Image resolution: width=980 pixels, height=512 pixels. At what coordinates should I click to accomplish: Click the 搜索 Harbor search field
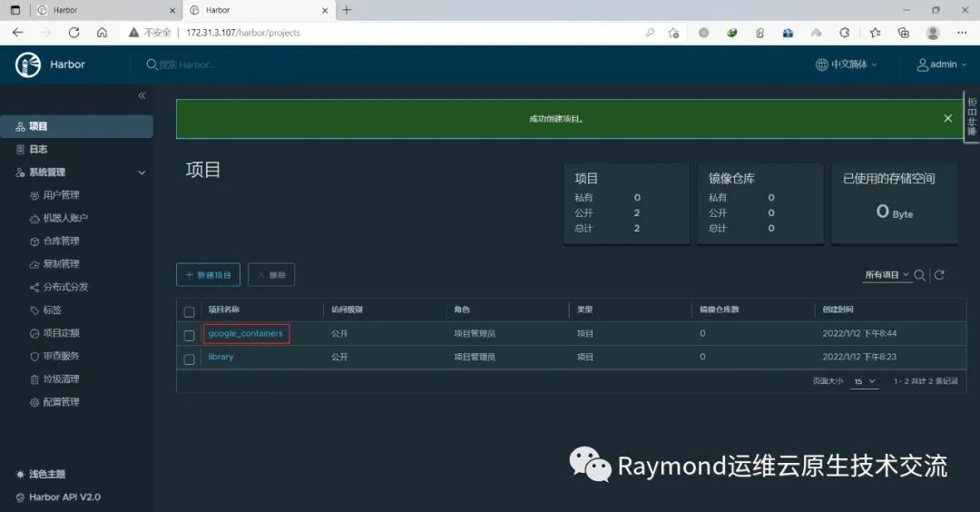coord(188,64)
